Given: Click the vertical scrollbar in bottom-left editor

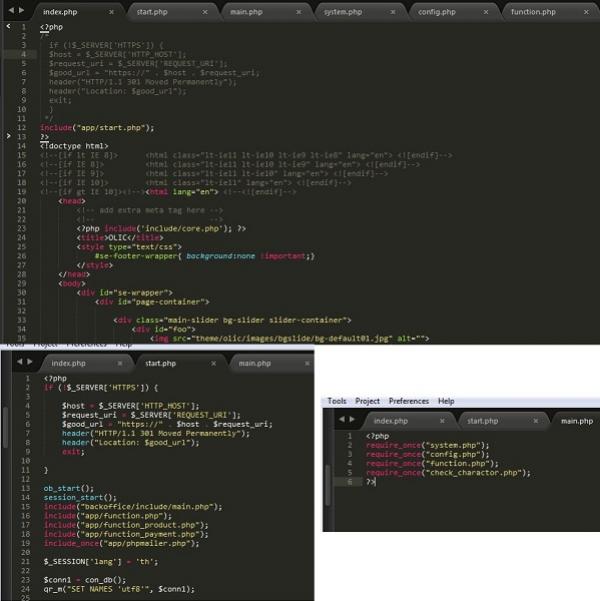Looking at the screenshot, I should [x=5, y=427].
